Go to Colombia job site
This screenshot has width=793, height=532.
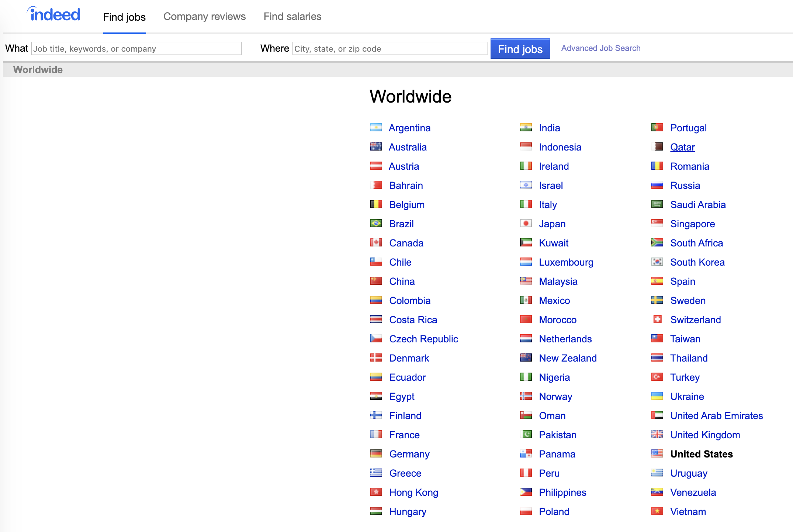pos(410,301)
